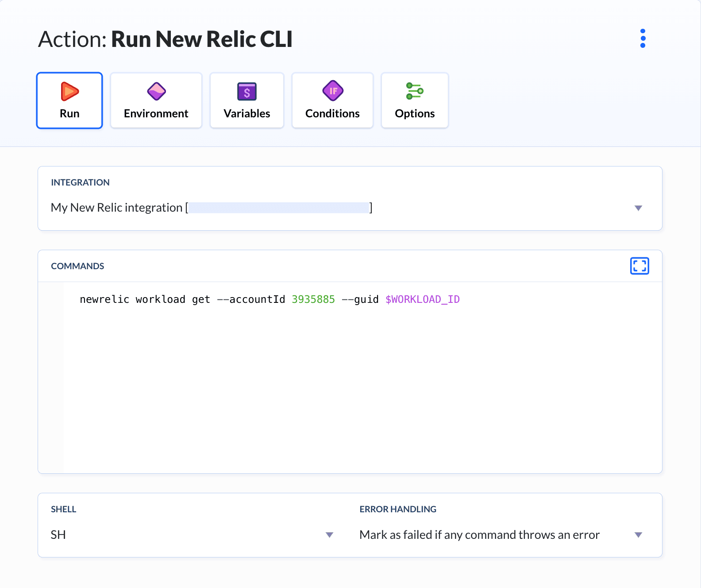Expand the Shell dropdown arrow

[329, 535]
